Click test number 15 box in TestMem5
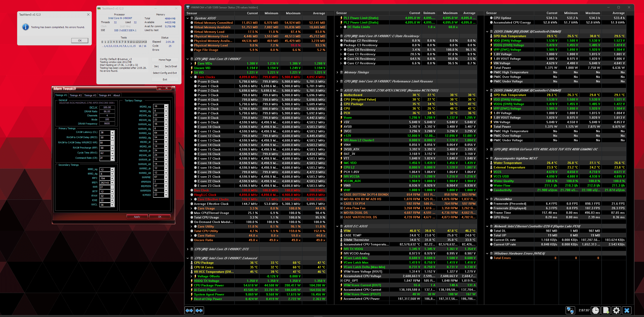Image resolution: width=644 pixels, height=317 pixels. coord(146,42)
